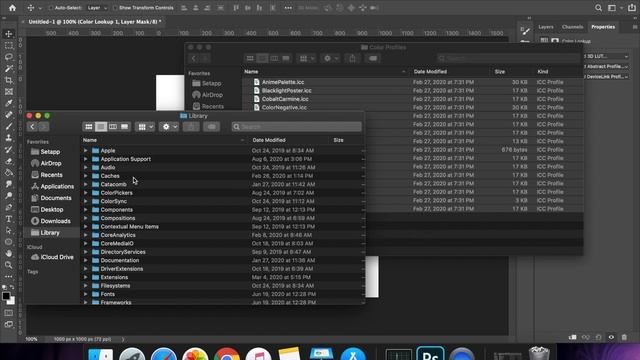Reset default foreground and background colors

click(x=4, y=287)
